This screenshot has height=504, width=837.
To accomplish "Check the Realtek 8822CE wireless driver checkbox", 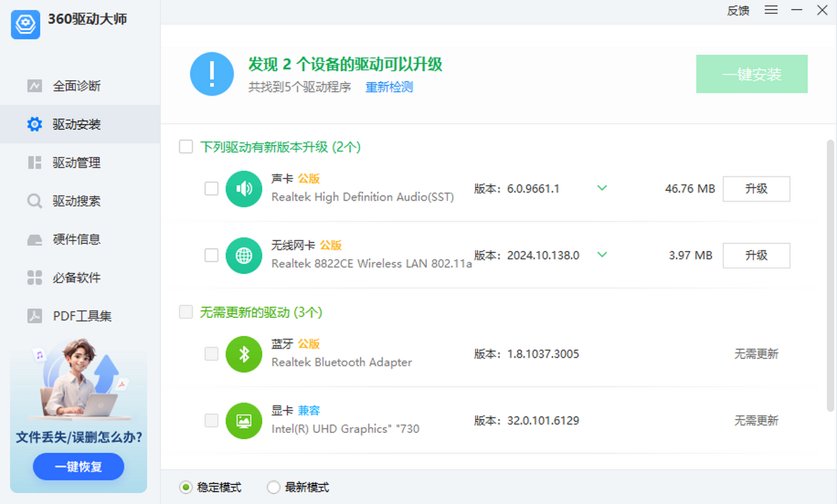I will click(x=211, y=255).
